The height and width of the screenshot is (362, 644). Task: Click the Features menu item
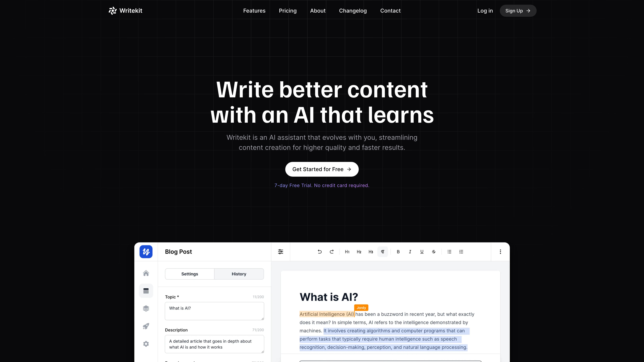254,11
